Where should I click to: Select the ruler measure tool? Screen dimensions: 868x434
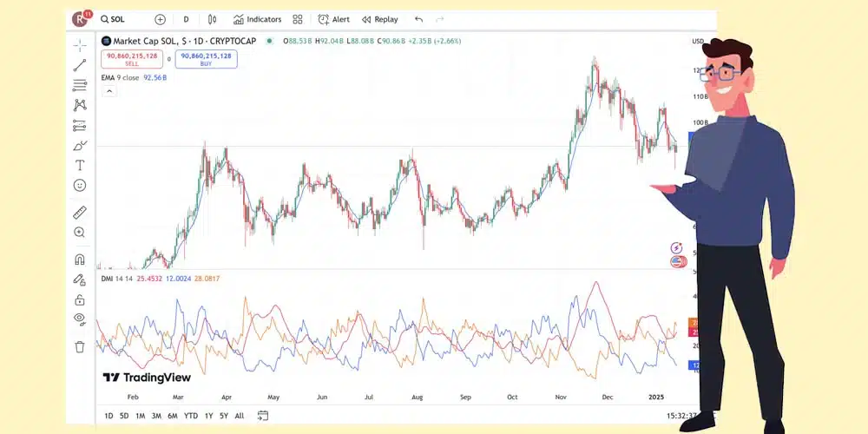80,212
